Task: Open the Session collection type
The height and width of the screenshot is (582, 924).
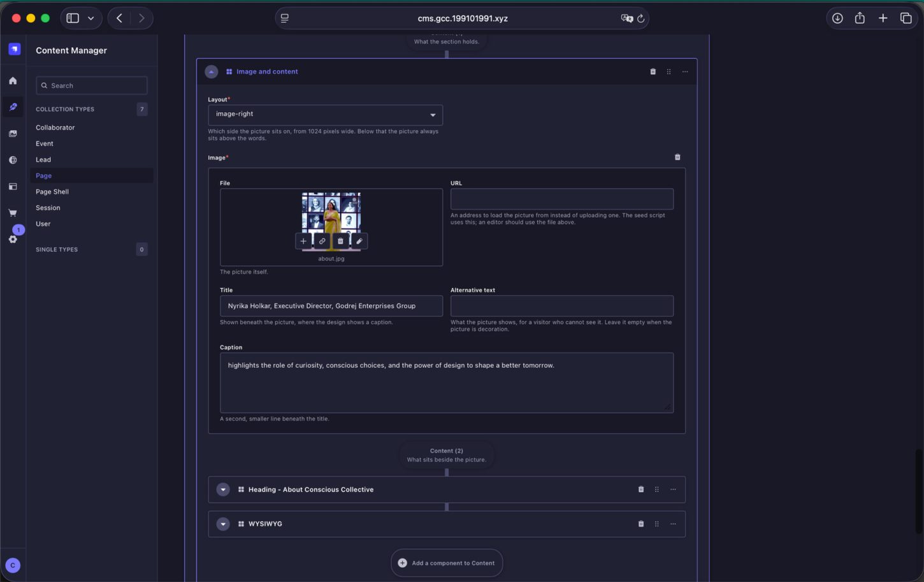Action: tap(48, 208)
